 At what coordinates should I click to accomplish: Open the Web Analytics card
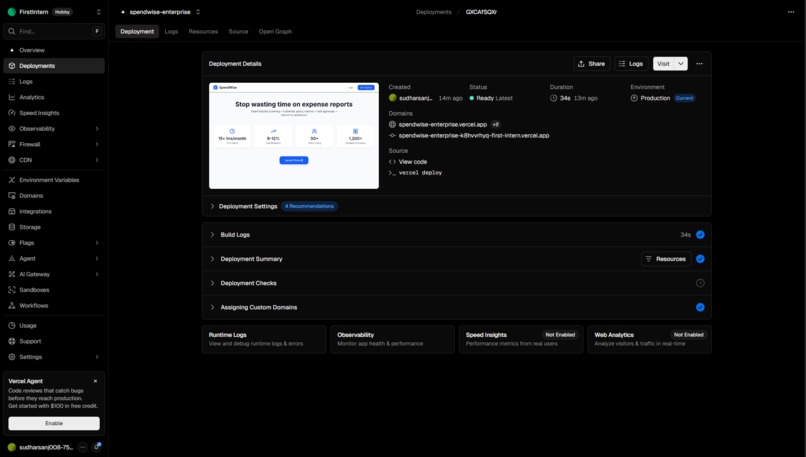click(x=649, y=339)
